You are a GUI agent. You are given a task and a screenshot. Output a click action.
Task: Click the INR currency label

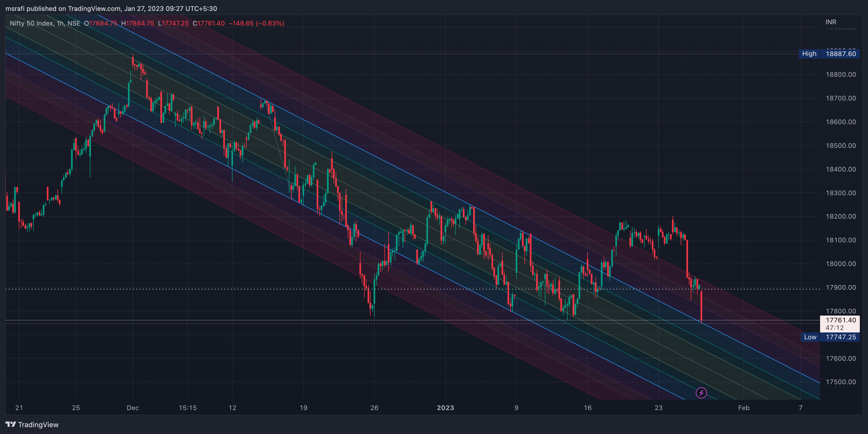tap(831, 22)
